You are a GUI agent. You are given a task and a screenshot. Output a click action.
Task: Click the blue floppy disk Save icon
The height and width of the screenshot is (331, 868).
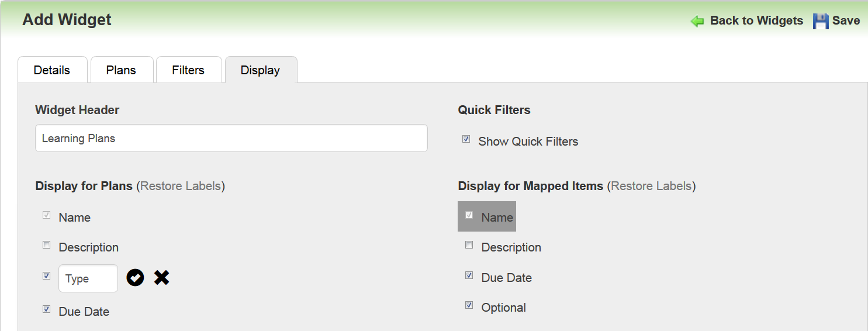pos(821,22)
